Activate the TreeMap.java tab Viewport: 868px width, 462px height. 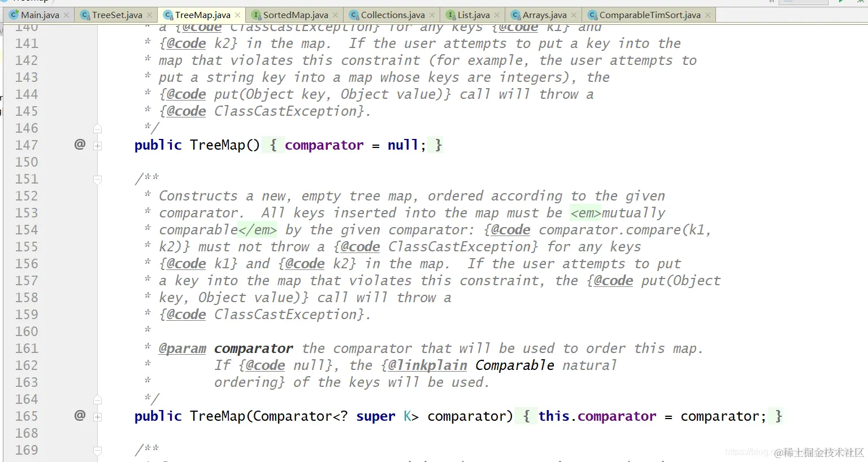pyautogui.click(x=202, y=15)
